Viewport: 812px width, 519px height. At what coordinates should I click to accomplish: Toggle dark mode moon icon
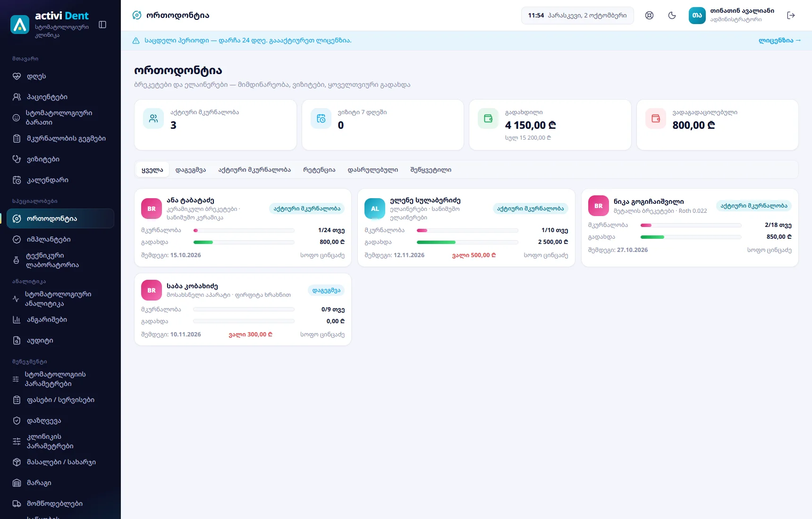(x=672, y=16)
